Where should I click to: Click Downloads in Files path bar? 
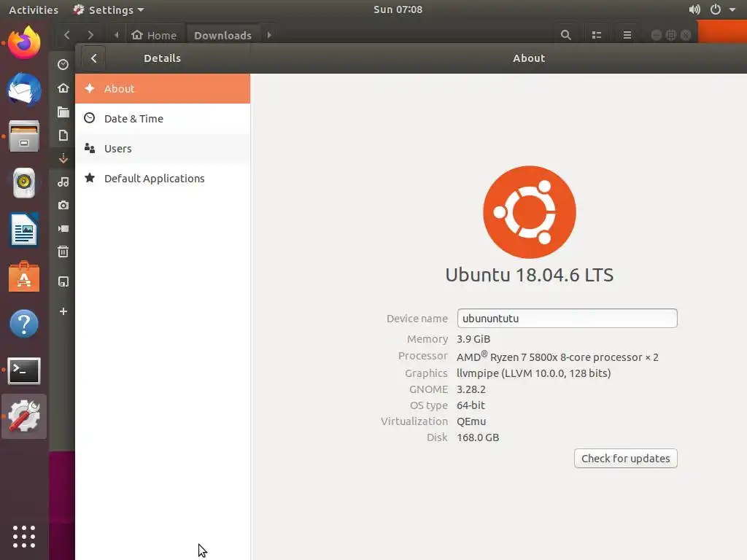tap(223, 35)
